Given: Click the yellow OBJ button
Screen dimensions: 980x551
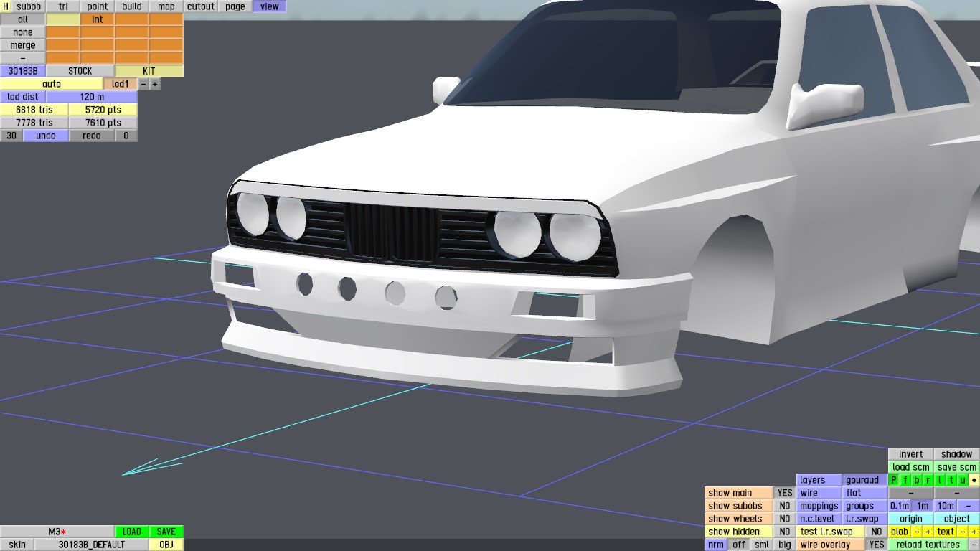Looking at the screenshot, I should click(x=166, y=545).
